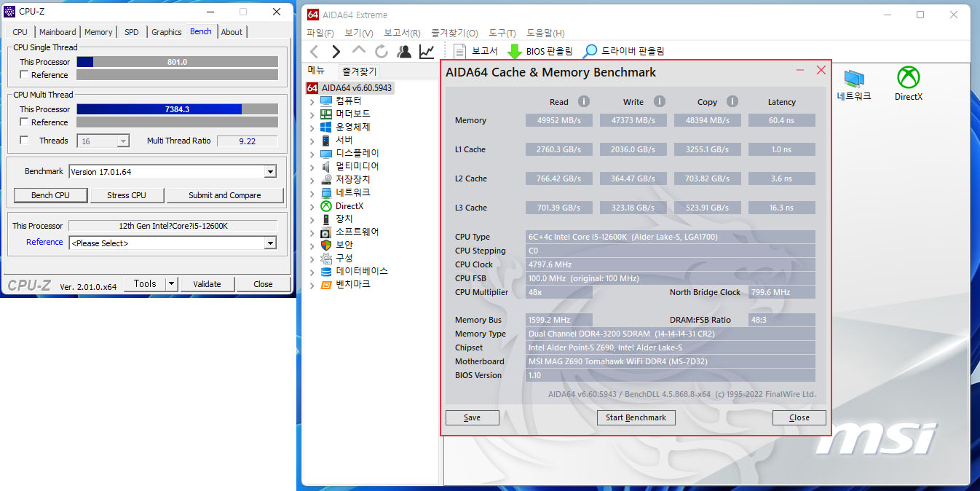This screenshot has width=980, height=491.
Task: Click Start Benchmark button
Action: (x=636, y=417)
